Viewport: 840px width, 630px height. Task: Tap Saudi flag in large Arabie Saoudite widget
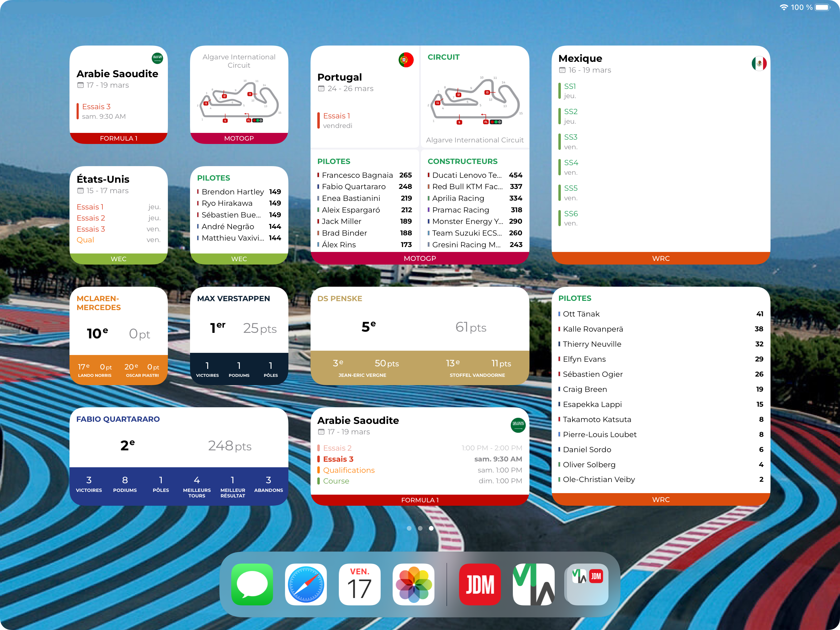pos(518,425)
